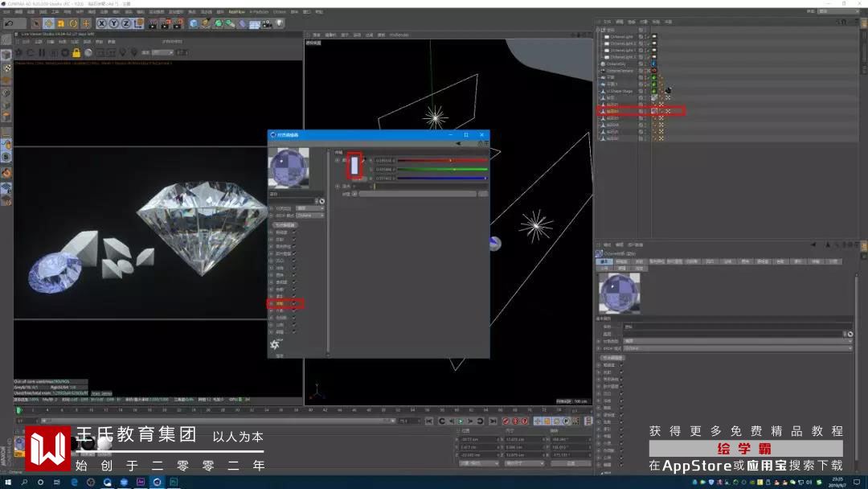This screenshot has height=489, width=868.
Task: Toggle auto keying button
Action: (x=515, y=421)
